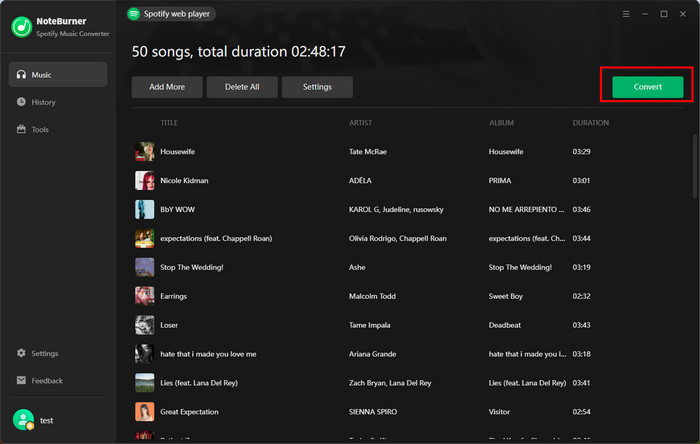Click the Add More button
The height and width of the screenshot is (444, 700).
[x=167, y=87]
